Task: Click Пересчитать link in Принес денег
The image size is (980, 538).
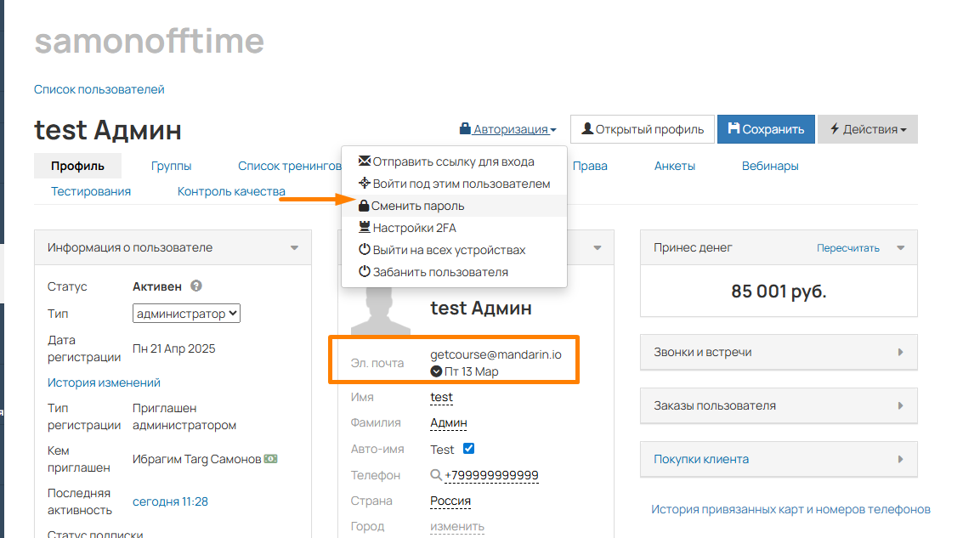Action: tap(848, 248)
